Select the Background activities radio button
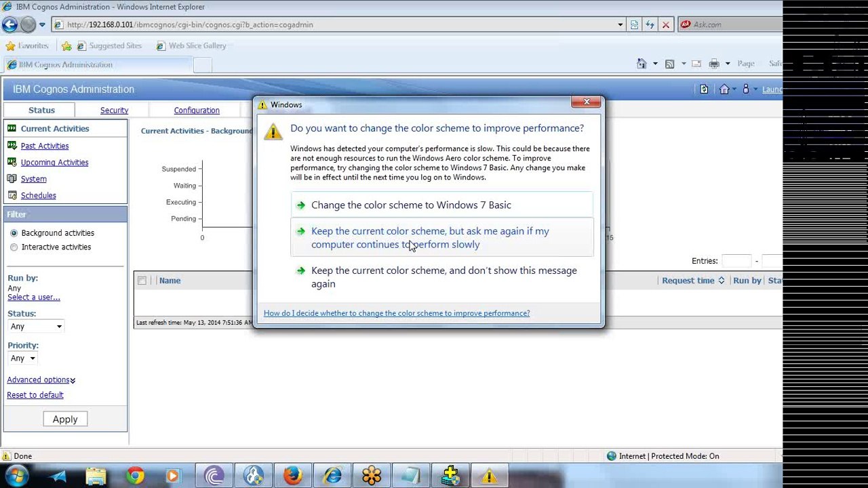Viewport: 868px width, 488px height. click(x=14, y=233)
